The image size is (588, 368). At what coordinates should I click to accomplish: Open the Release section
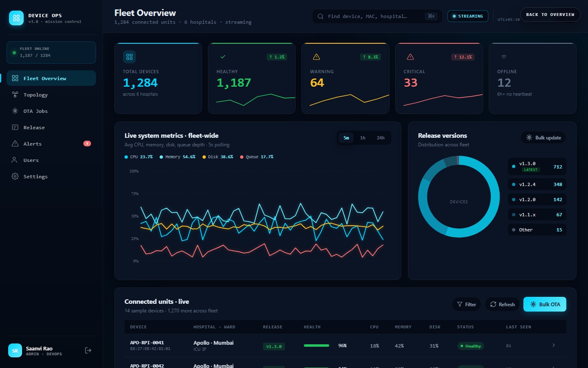[51, 127]
